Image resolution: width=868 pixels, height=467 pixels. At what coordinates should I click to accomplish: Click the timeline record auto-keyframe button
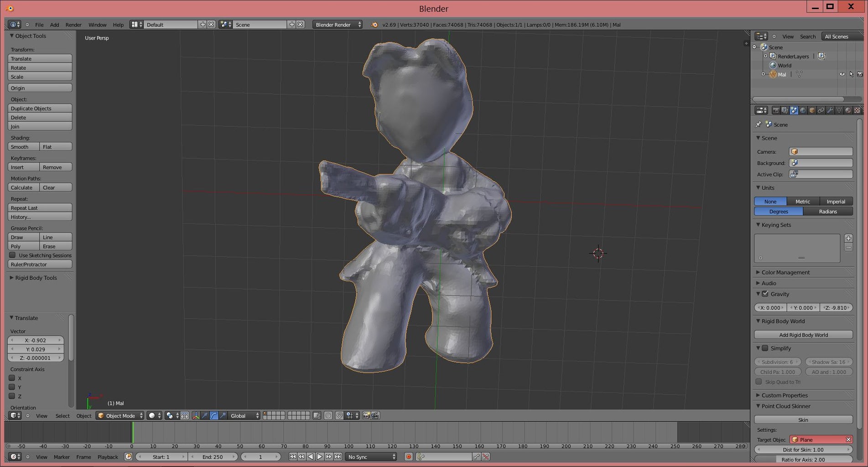(x=409, y=457)
